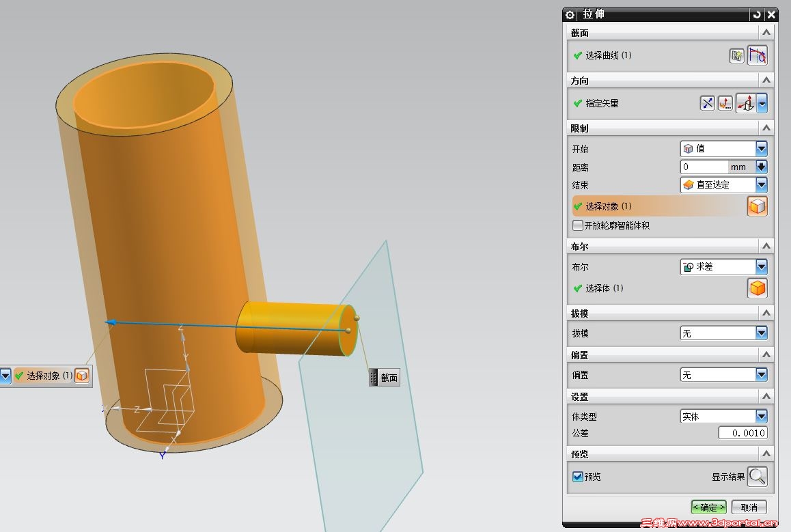Open vector type dropdown arrow in 方向
The width and height of the screenshot is (791, 532).
point(762,103)
